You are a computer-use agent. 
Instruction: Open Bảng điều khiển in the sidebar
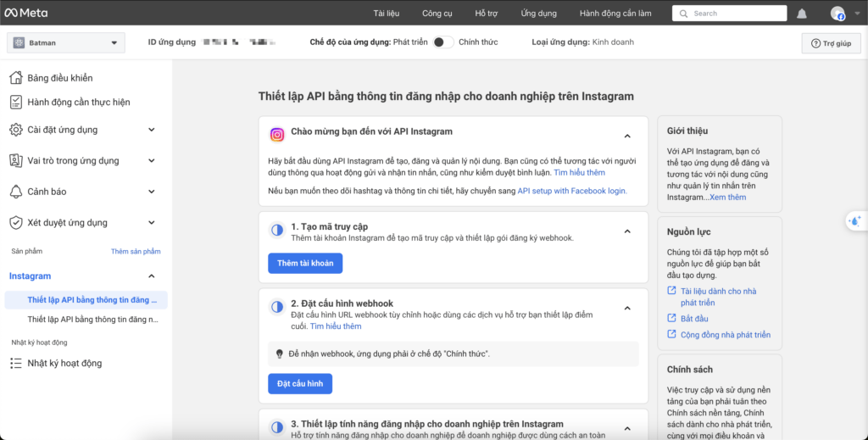click(x=60, y=78)
